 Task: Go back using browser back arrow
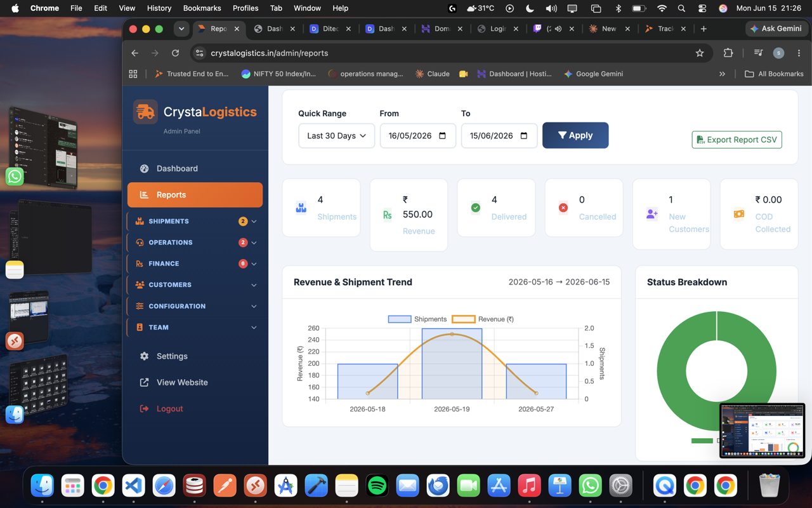coord(134,53)
